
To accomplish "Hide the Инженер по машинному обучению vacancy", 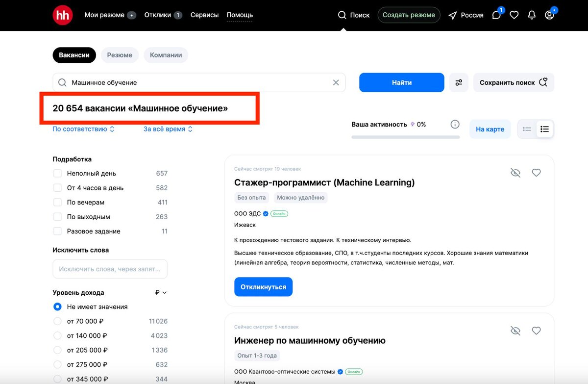I will (515, 331).
